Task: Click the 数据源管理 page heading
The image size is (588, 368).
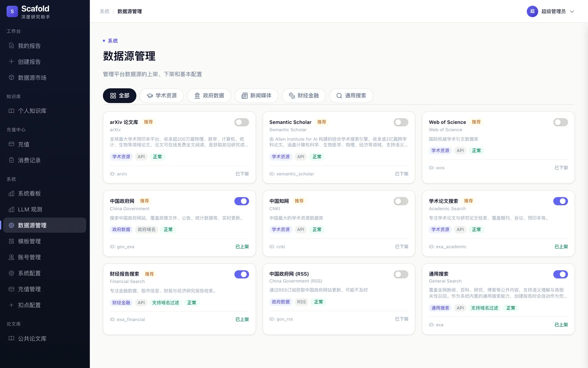Action: pos(129,56)
